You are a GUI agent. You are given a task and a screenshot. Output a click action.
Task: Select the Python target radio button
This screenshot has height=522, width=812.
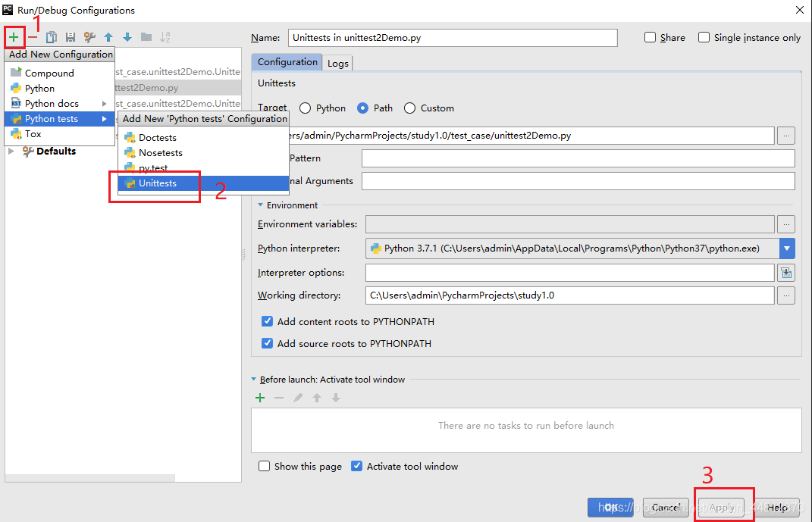click(305, 108)
